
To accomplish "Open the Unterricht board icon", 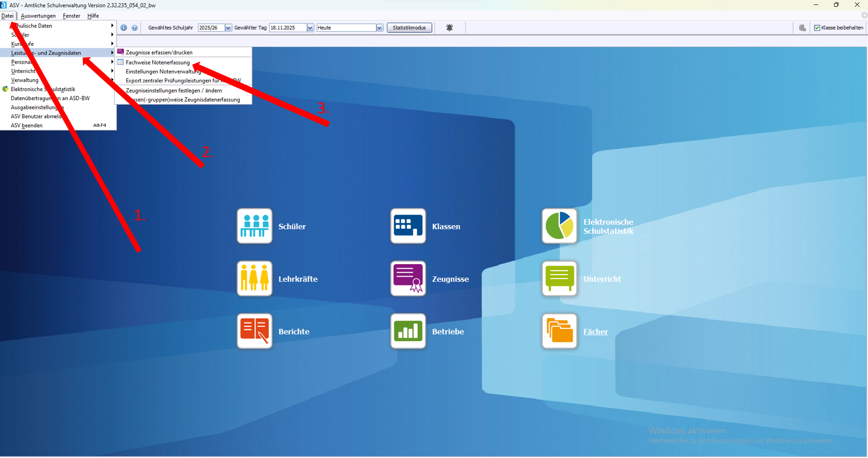I will click(559, 278).
